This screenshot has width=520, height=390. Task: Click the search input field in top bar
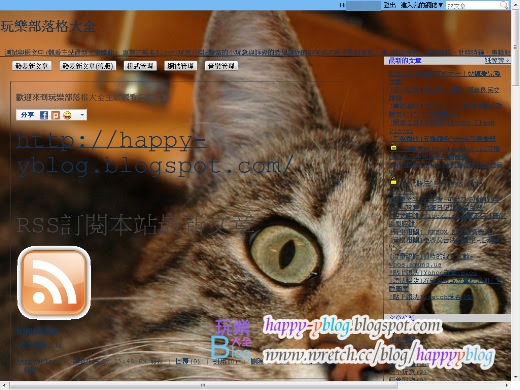coord(473,5)
